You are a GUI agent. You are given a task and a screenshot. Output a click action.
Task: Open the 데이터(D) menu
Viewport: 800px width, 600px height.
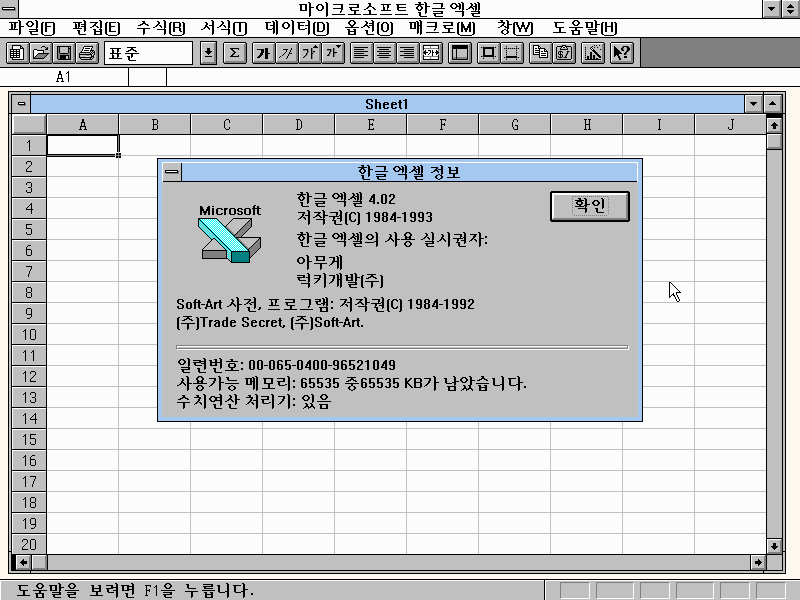[x=297, y=28]
